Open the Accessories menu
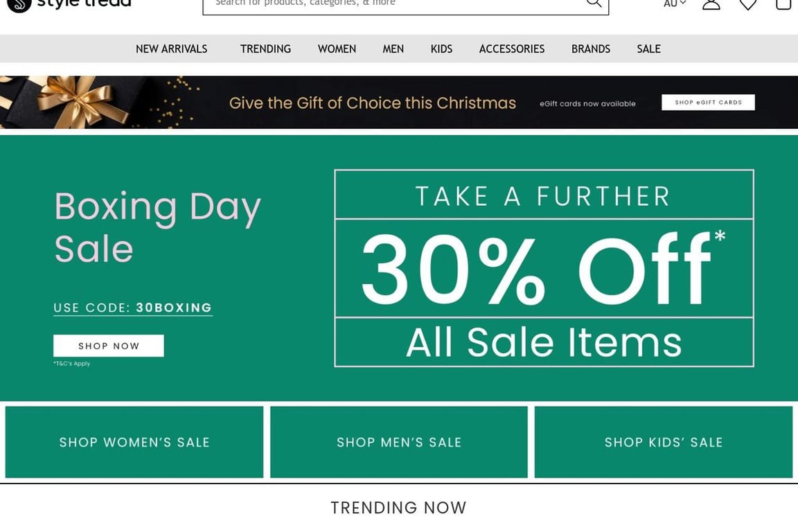Screen dimensions: 798x532 512,49
